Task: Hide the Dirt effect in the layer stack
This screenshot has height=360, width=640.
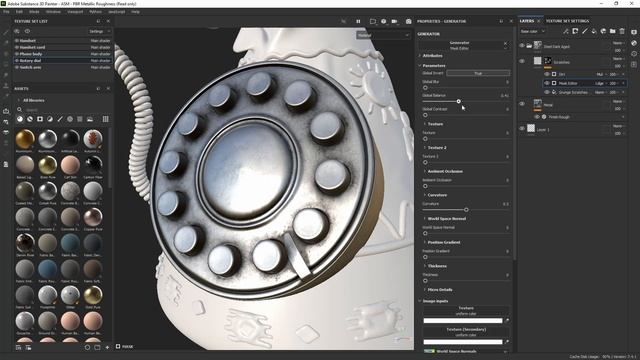Action: coord(547,74)
